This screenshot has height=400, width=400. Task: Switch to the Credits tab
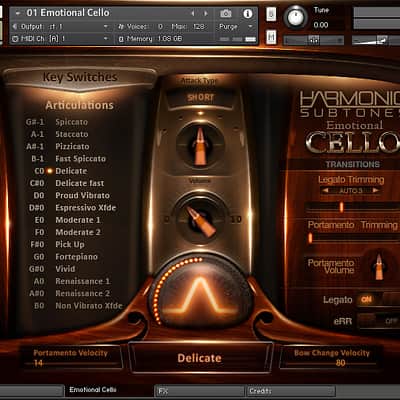pyautogui.click(x=291, y=391)
